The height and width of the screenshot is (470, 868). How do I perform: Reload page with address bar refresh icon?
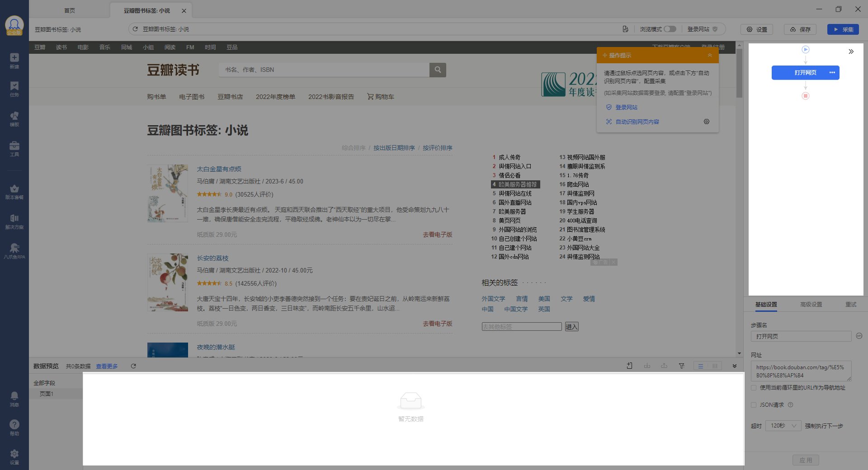click(x=135, y=29)
